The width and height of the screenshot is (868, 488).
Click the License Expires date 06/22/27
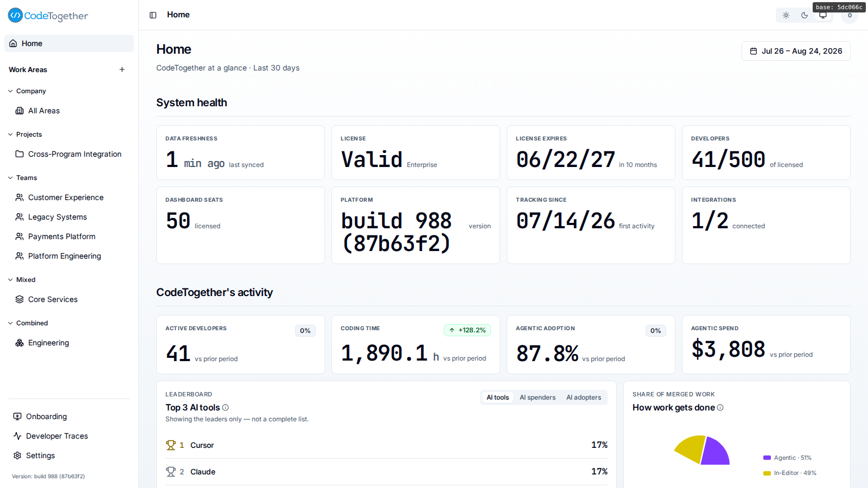point(565,159)
